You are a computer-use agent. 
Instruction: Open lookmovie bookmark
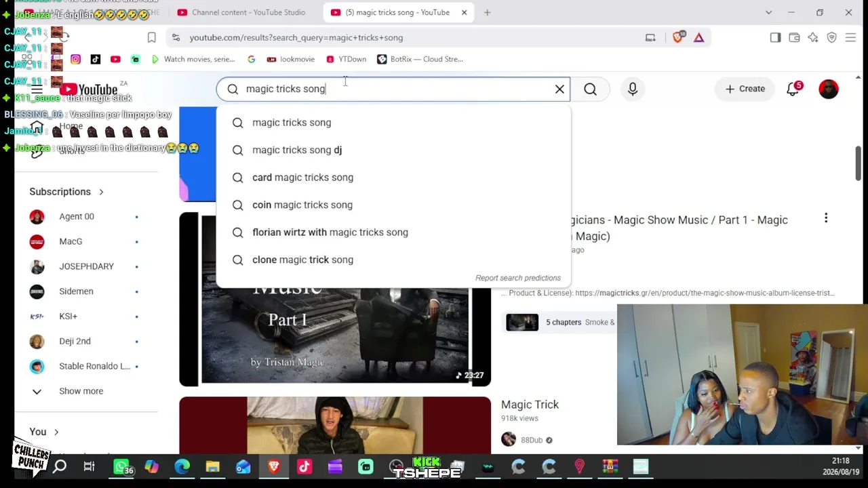(x=291, y=59)
